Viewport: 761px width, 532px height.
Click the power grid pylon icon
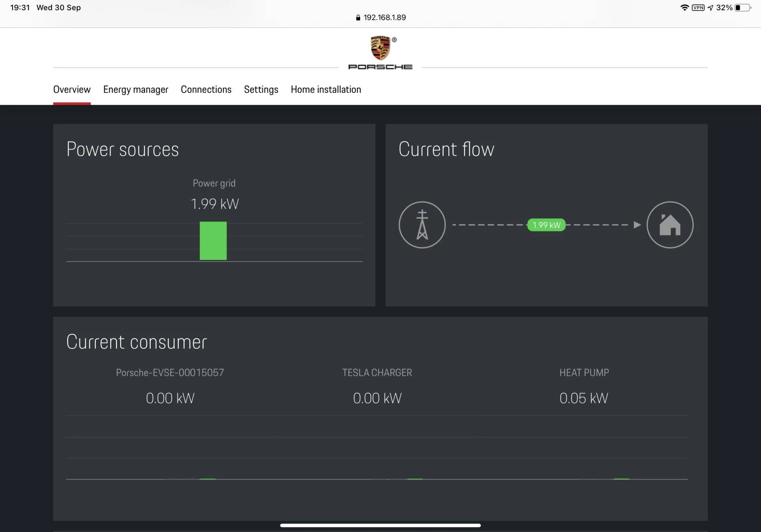(422, 225)
